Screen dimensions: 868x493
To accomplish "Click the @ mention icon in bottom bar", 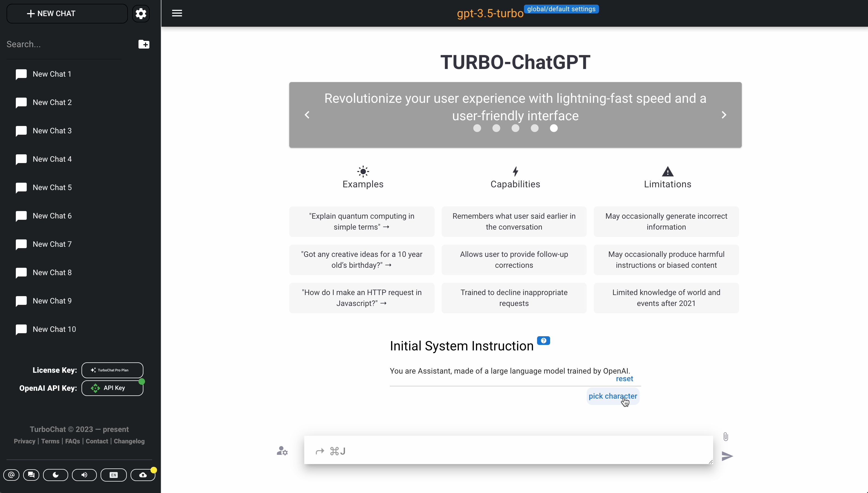I will tap(11, 475).
